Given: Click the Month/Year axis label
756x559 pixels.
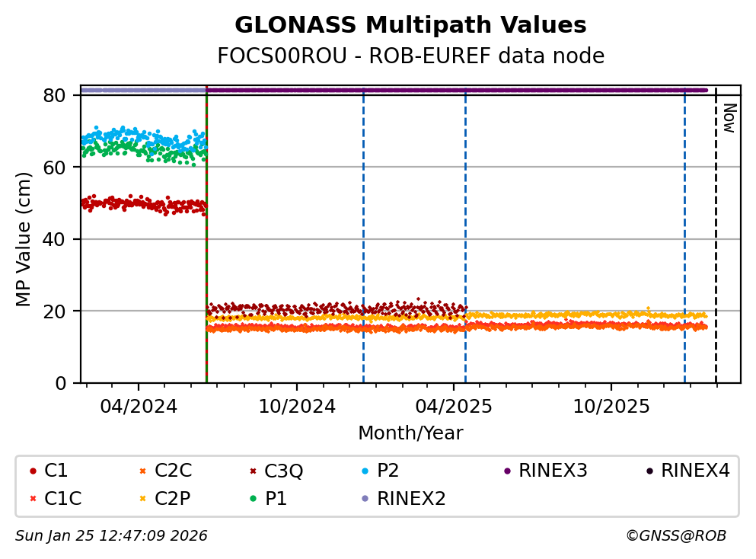Looking at the screenshot, I should [410, 433].
